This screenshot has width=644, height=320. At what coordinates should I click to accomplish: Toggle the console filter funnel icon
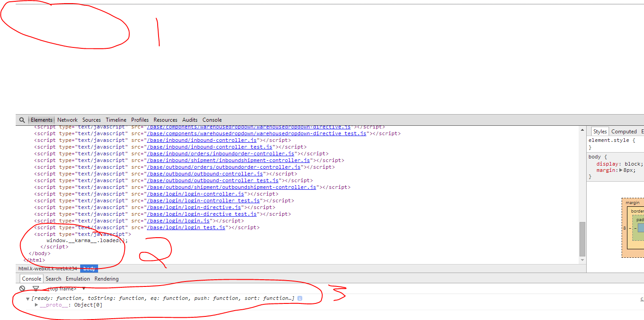36,289
